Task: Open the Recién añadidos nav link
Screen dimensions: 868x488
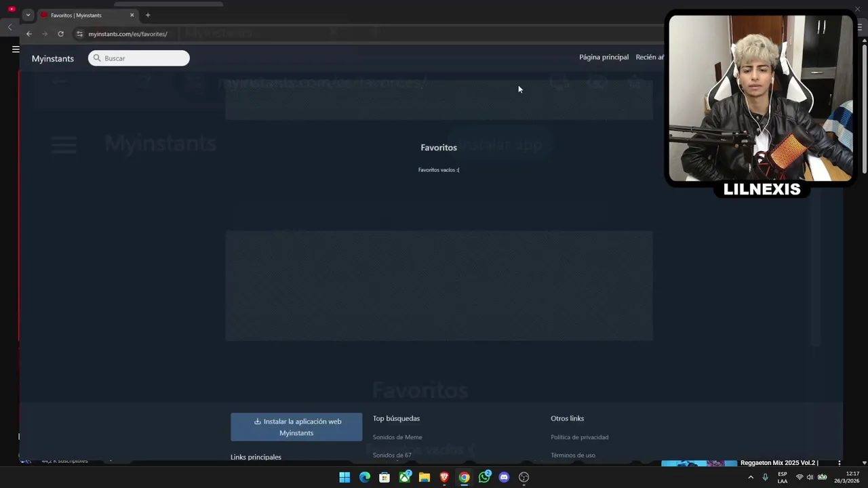Action: (650, 57)
